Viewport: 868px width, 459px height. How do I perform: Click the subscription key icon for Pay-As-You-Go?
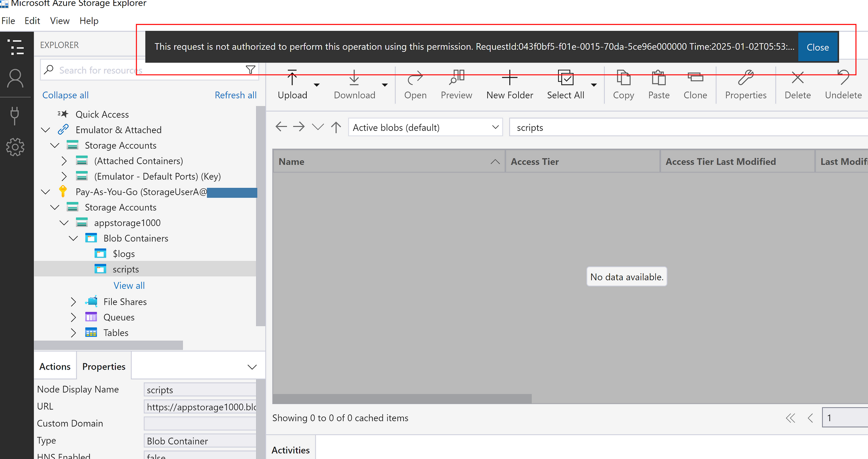coord(63,192)
